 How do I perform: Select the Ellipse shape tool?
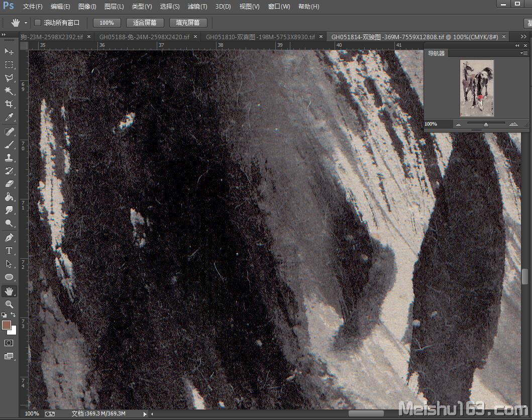tap(9, 277)
